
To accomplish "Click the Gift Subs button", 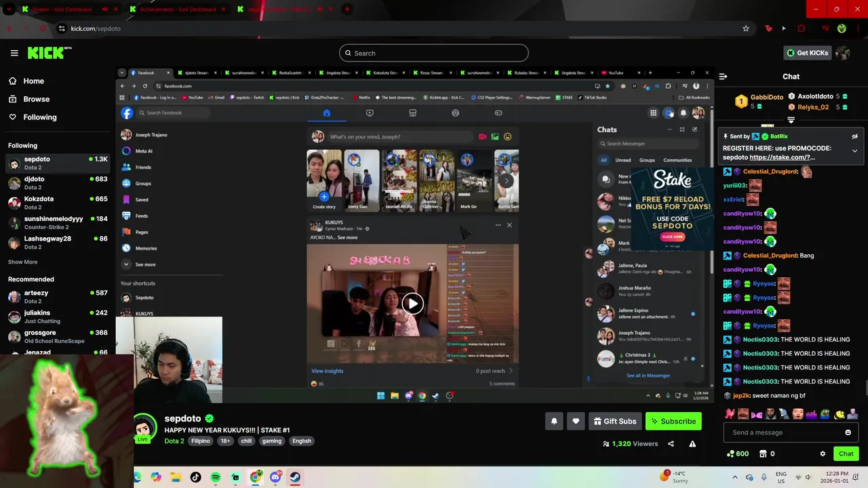I will (615, 421).
